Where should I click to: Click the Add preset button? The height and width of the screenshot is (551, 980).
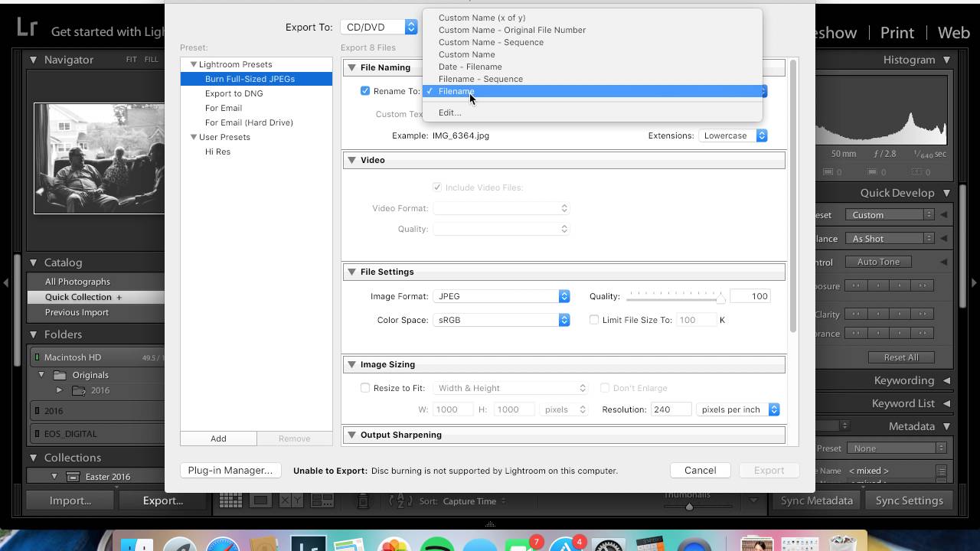tap(218, 439)
